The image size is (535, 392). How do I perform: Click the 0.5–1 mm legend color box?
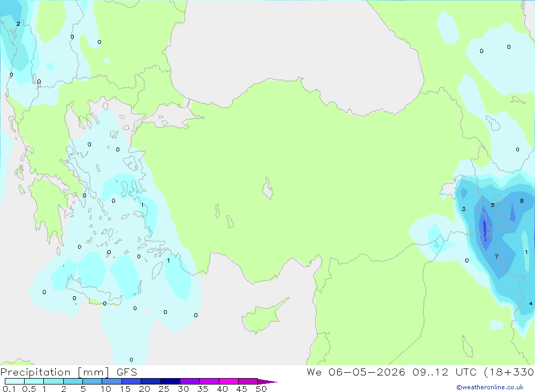pyautogui.click(x=34, y=381)
